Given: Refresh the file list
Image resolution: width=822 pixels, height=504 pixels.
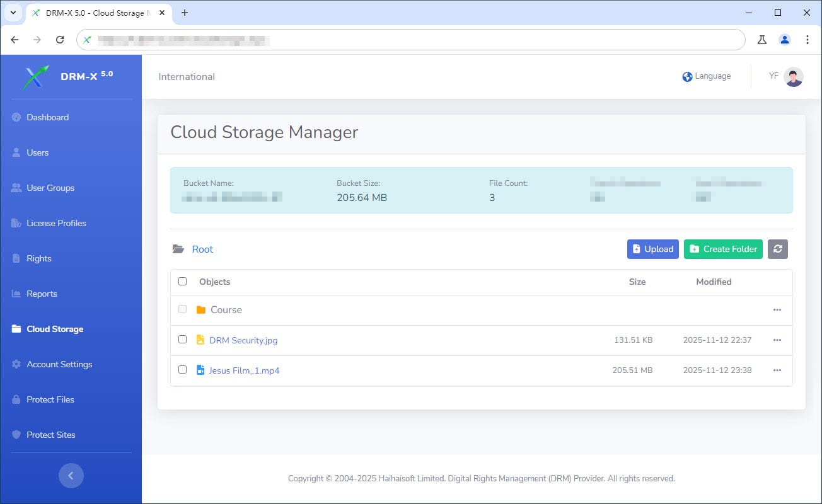Looking at the screenshot, I should point(778,249).
